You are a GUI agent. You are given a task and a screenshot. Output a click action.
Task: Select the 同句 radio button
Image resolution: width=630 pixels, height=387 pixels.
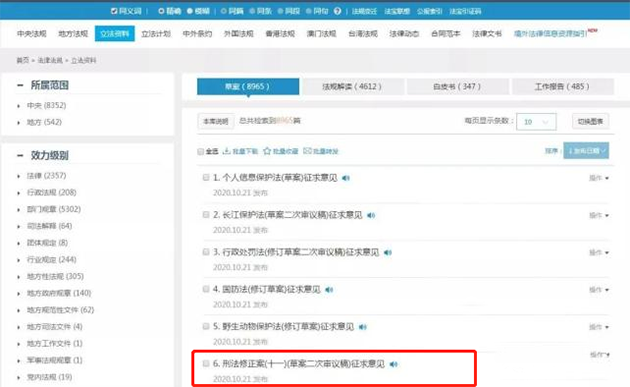click(x=309, y=11)
